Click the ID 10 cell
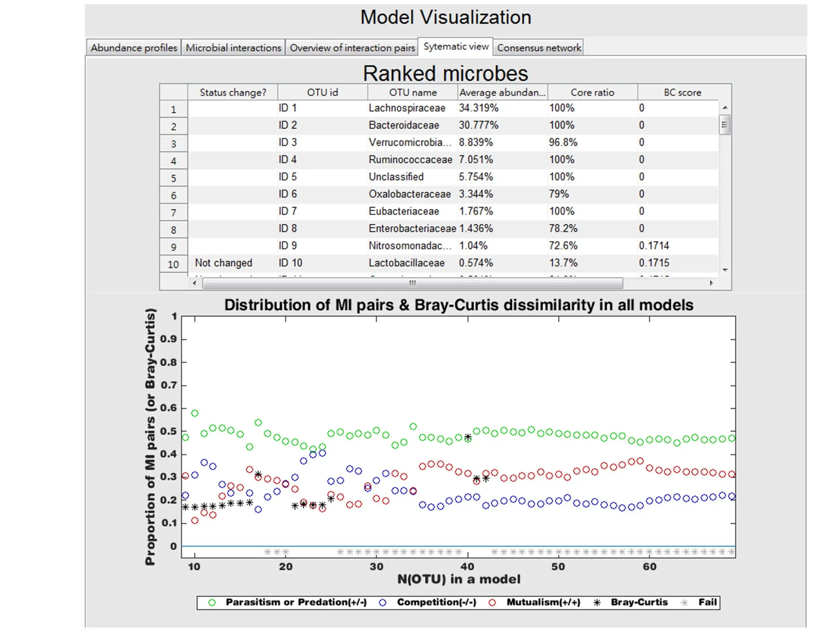 tap(322, 263)
